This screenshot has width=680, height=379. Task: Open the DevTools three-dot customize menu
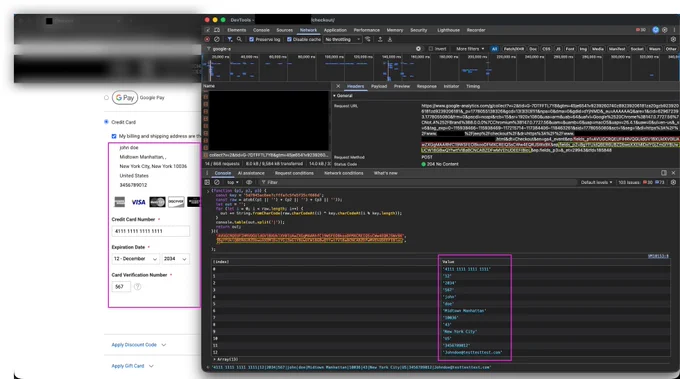point(674,30)
